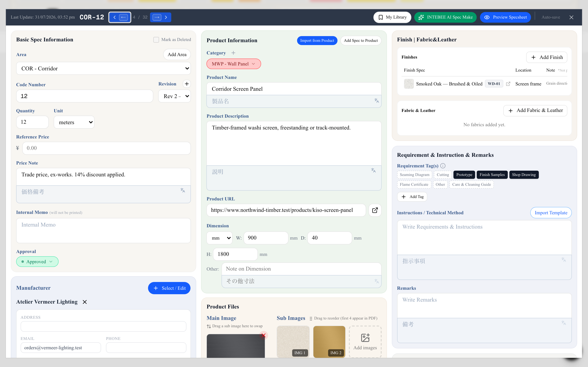Click Requirement Tag(s) info icon
This screenshot has height=367, width=588.
[x=443, y=166]
